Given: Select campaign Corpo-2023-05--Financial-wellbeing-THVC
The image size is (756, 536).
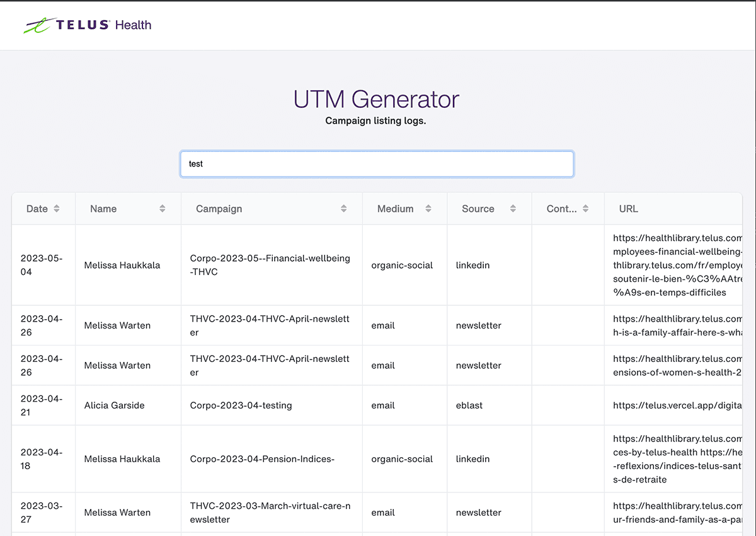Looking at the screenshot, I should pos(270,265).
